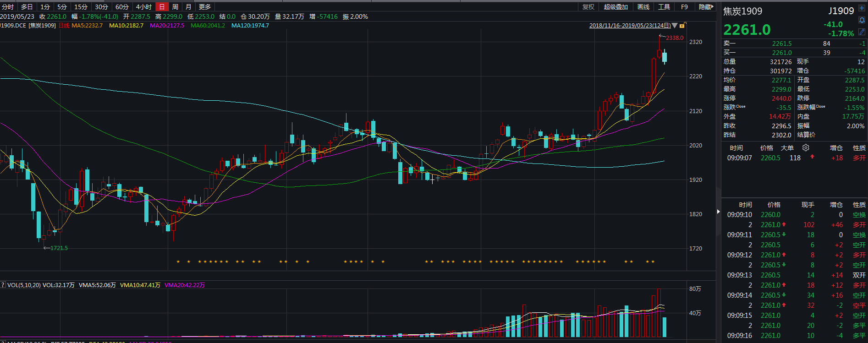This screenshot has height=343, width=868.
Task: Toggle the date range lock icon
Action: pyautogui.click(x=682, y=26)
